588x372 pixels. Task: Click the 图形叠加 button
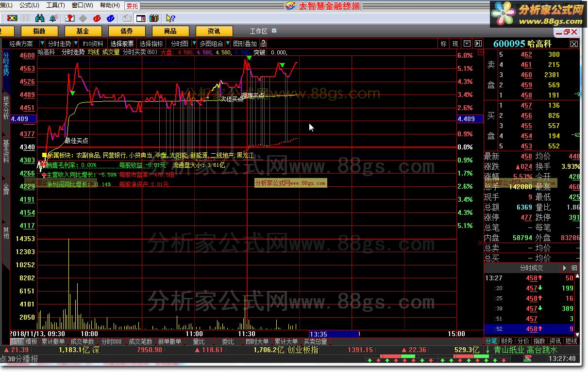click(x=245, y=44)
